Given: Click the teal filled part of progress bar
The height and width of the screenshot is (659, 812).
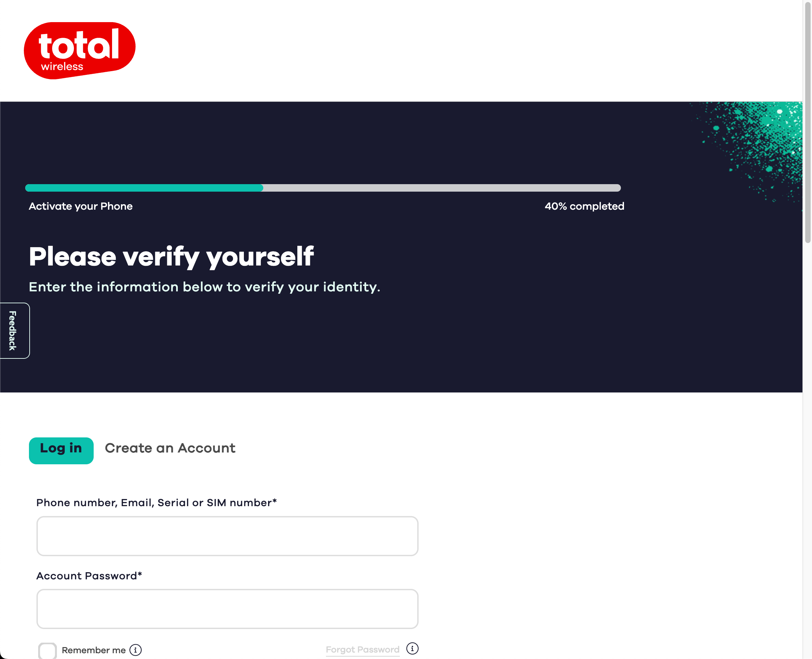Looking at the screenshot, I should (144, 188).
